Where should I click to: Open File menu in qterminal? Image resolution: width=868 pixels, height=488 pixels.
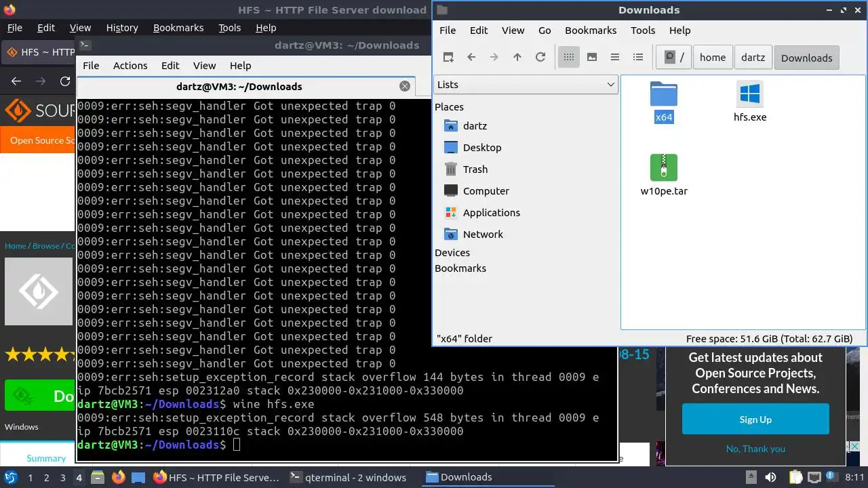[91, 66]
